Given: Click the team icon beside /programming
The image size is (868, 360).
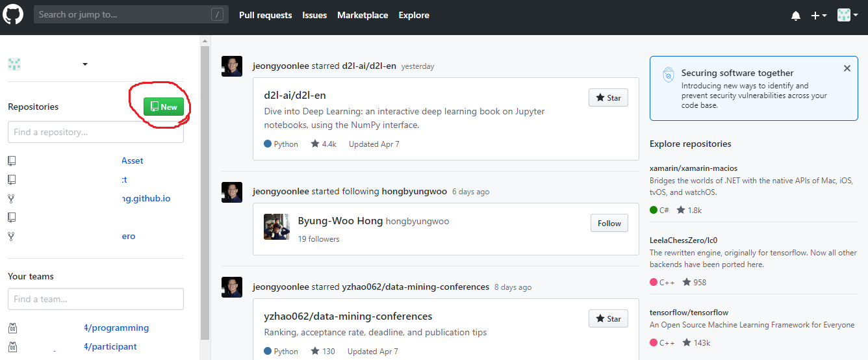Looking at the screenshot, I should point(12,328).
